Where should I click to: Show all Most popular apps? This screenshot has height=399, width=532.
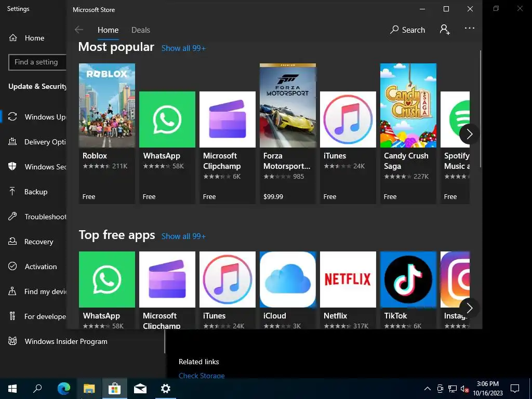coord(183,48)
